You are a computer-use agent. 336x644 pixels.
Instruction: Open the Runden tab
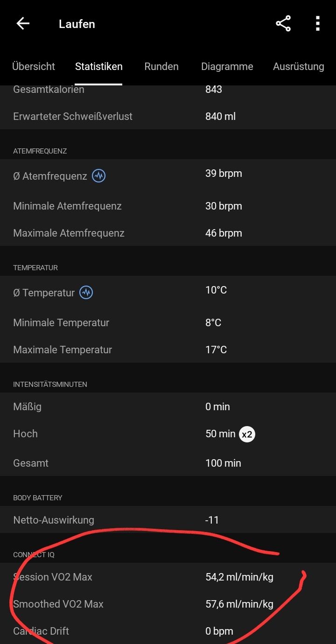tap(161, 66)
